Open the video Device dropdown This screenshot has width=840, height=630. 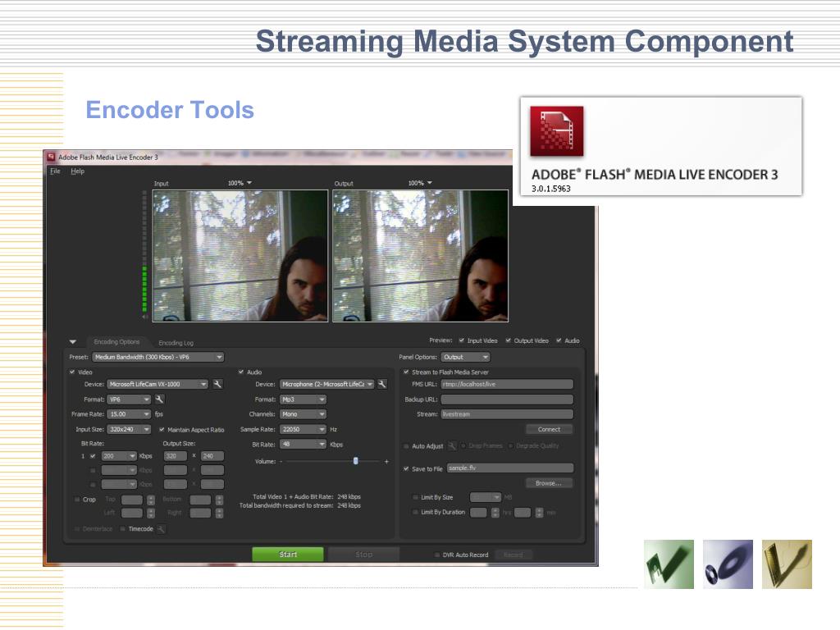click(x=157, y=384)
